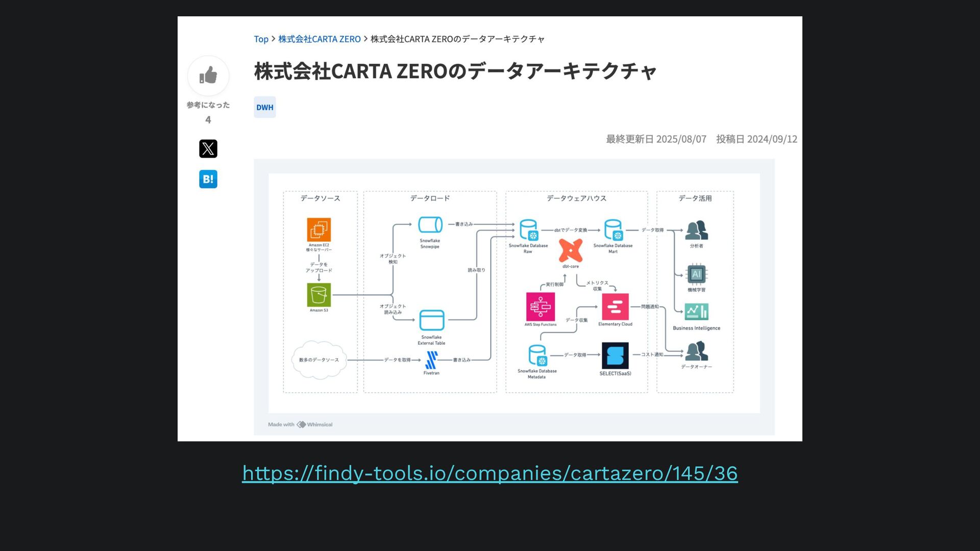The image size is (980, 551).
Task: Click the SELECT(SaaS) icon
Action: [x=615, y=356]
